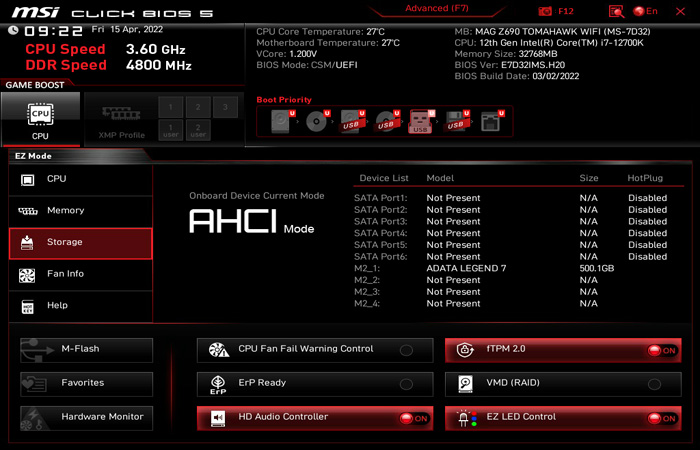Open the M-Flash utility
Image resolution: width=700 pixels, height=450 pixels.
tap(87, 350)
